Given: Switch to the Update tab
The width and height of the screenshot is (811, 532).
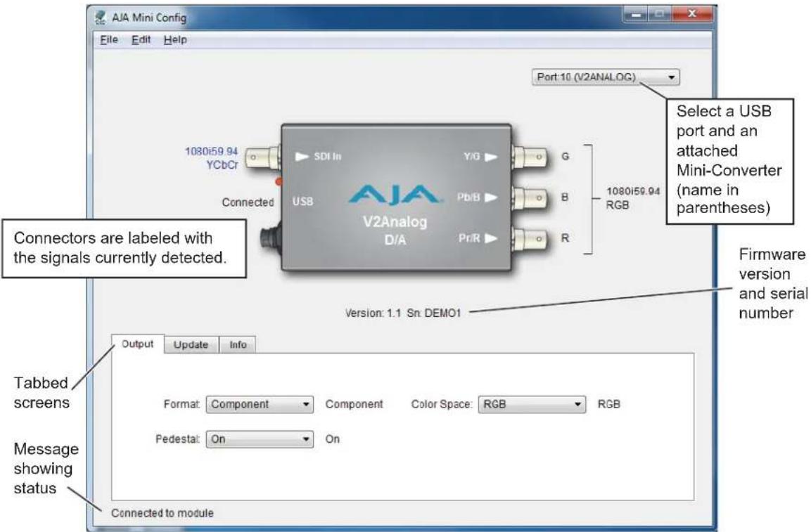Looking at the screenshot, I should 191,345.
